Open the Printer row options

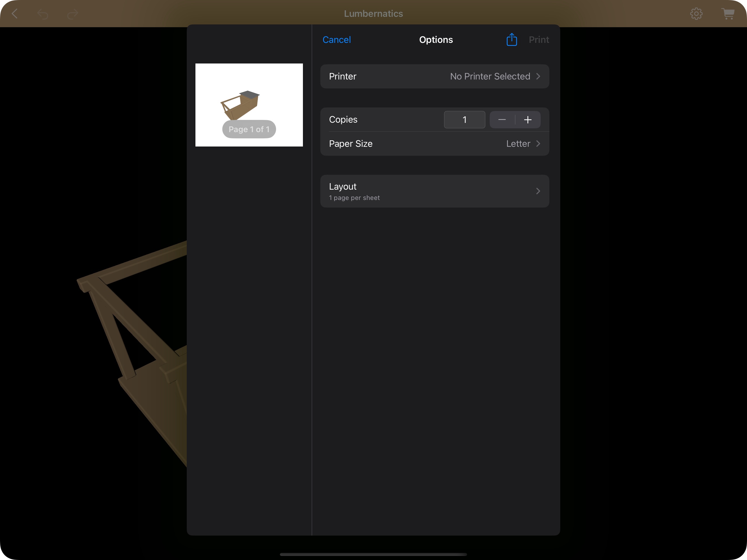pyautogui.click(x=435, y=76)
